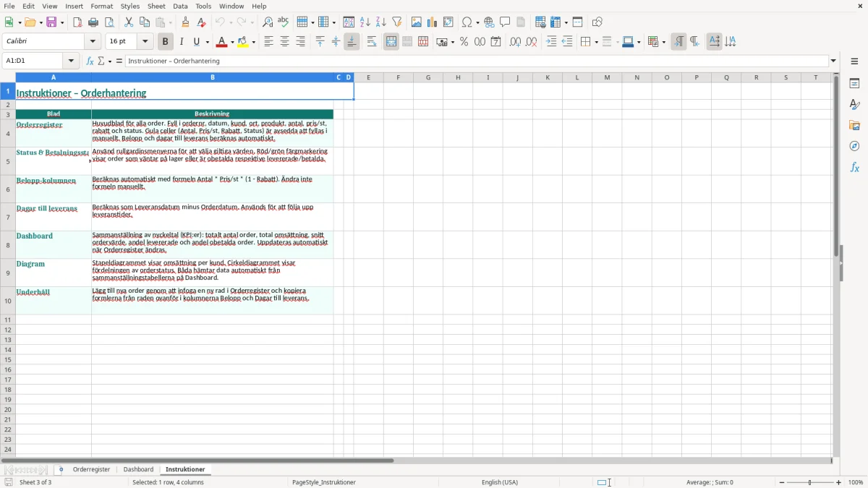Add a decimal place
This screenshot has height=488, width=868.
tap(515, 42)
